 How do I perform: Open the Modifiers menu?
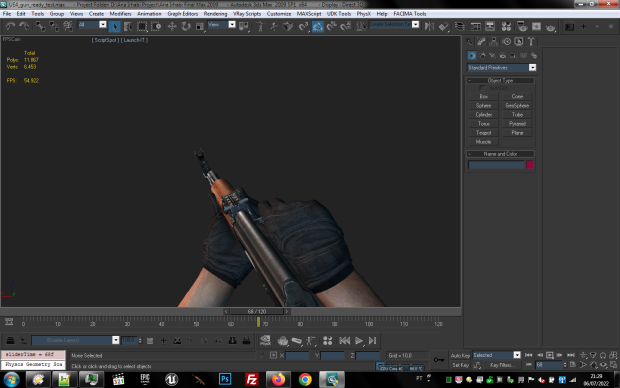click(120, 14)
